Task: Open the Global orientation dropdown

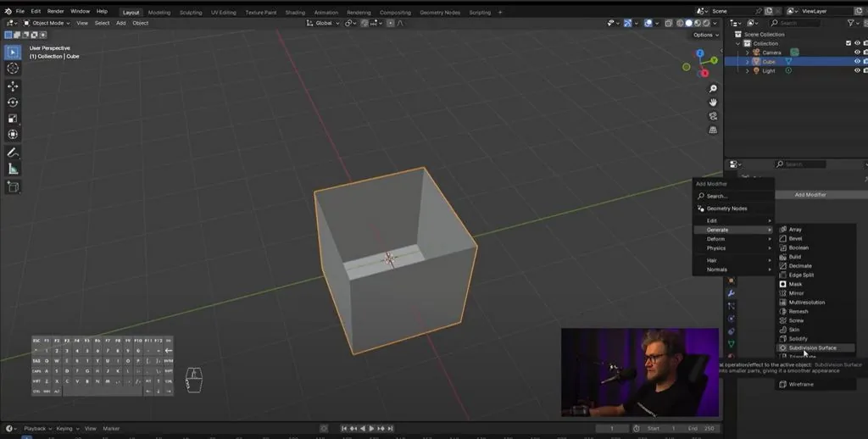Action: point(323,23)
